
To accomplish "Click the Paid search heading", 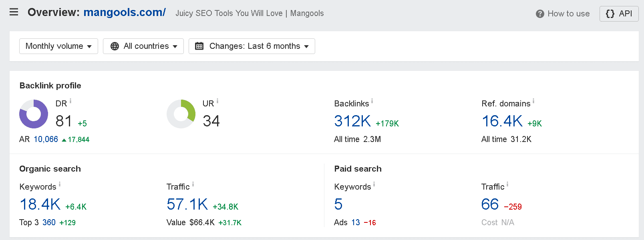I will (358, 169).
